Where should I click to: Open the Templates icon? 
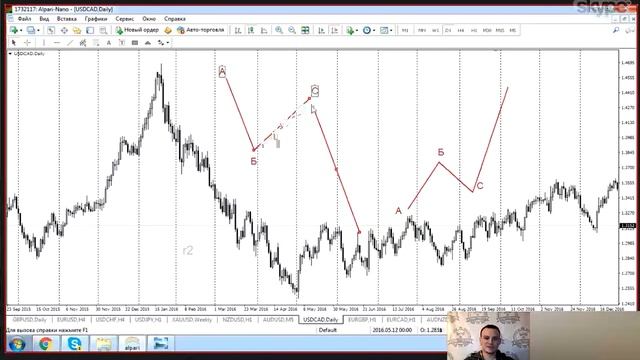tap(384, 30)
